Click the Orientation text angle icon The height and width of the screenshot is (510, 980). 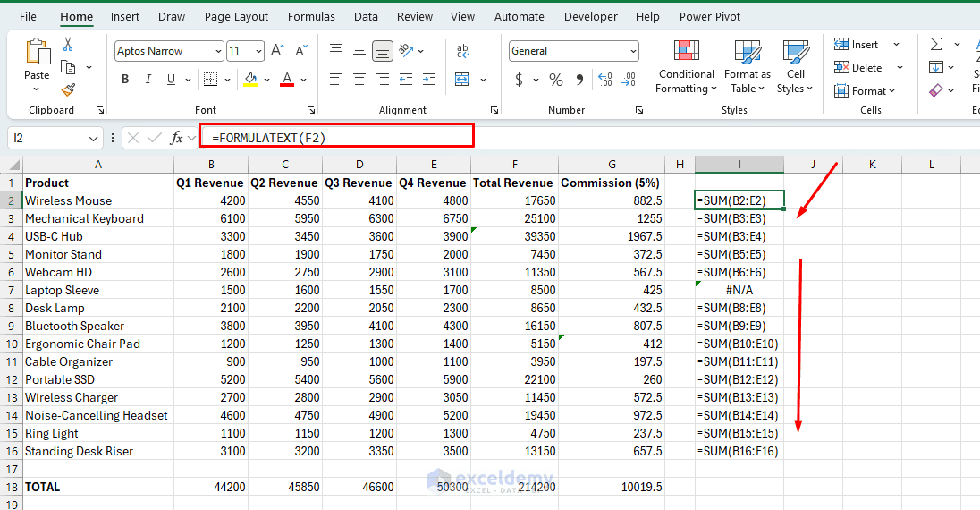tap(406, 50)
